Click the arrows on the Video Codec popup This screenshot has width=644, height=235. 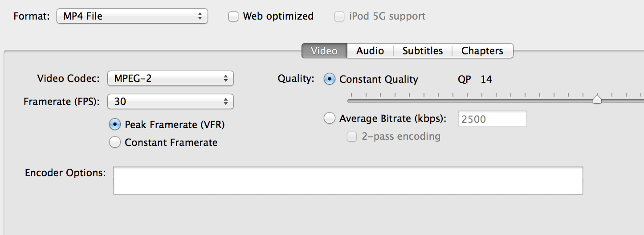(x=226, y=79)
